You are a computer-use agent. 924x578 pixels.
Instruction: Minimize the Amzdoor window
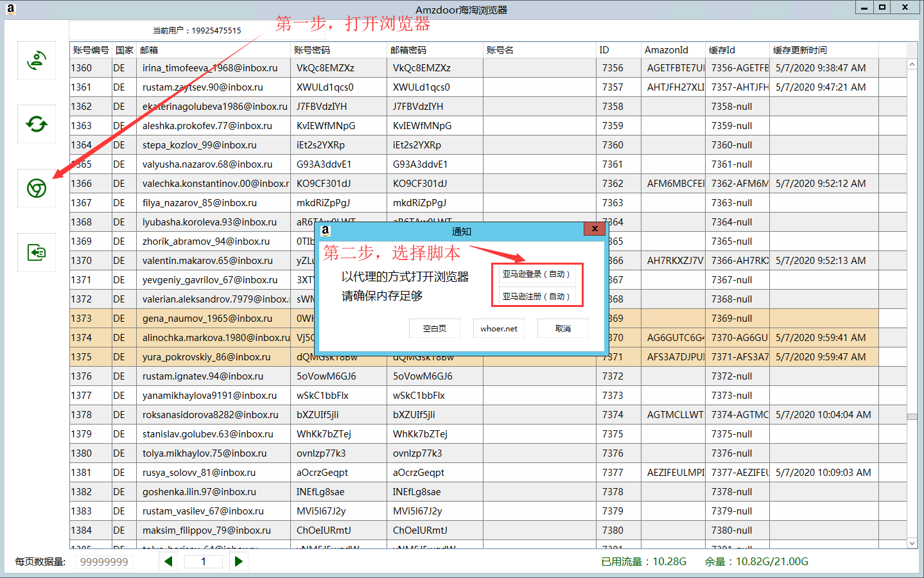pyautogui.click(x=864, y=8)
